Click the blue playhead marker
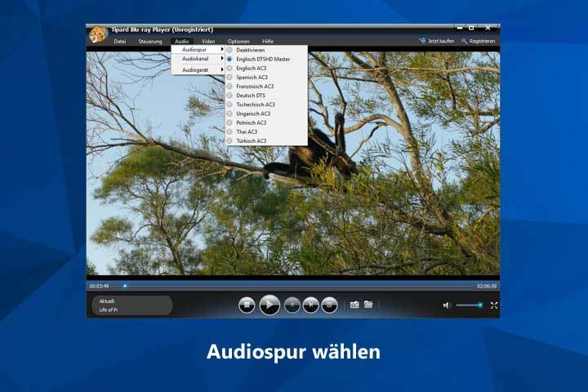 (x=125, y=286)
